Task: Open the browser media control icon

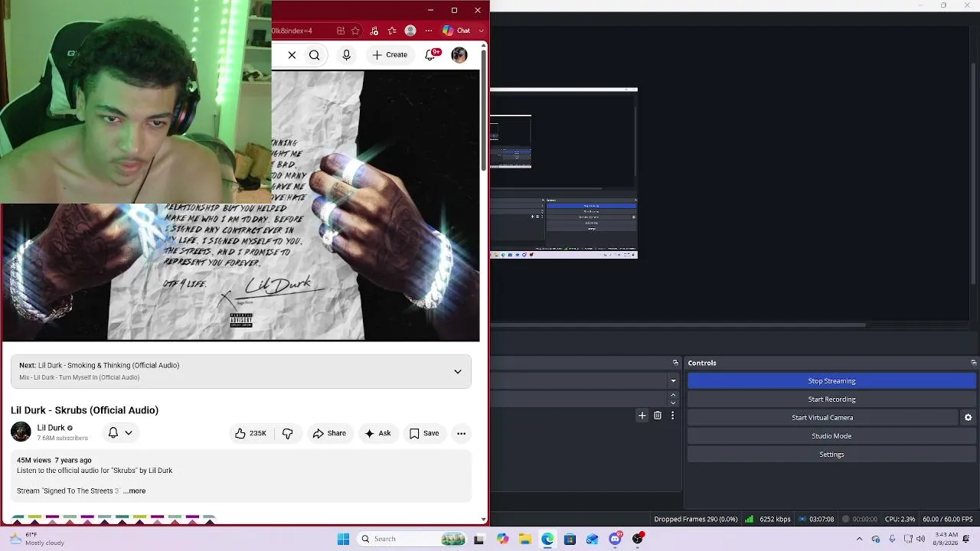Action: [374, 31]
